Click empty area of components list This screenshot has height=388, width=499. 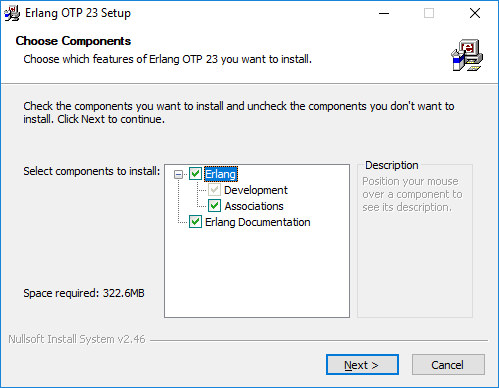click(257, 273)
